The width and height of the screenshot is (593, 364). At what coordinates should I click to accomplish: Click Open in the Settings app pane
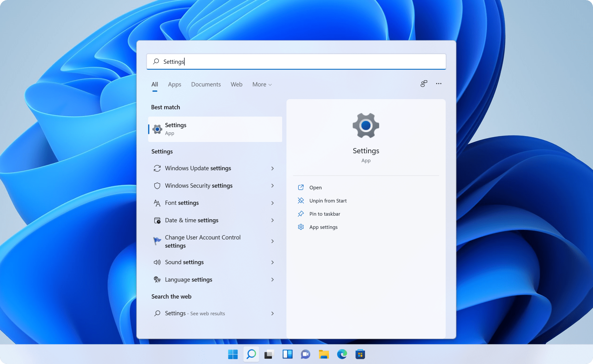point(315,188)
